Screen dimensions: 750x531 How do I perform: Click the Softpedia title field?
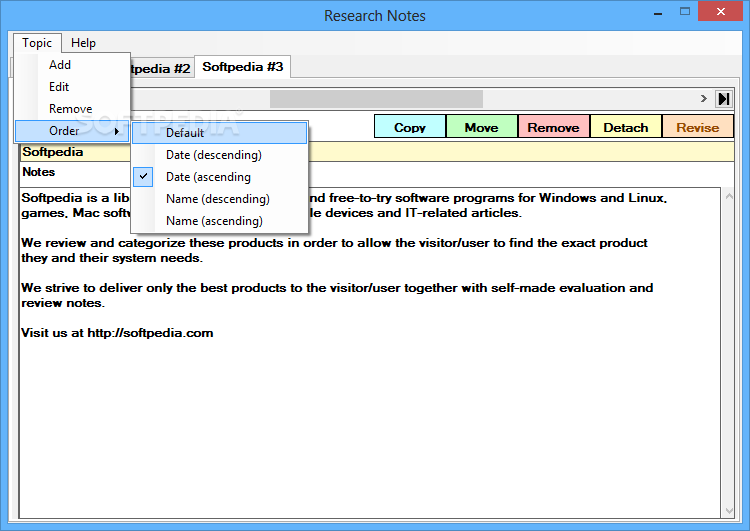[377, 152]
